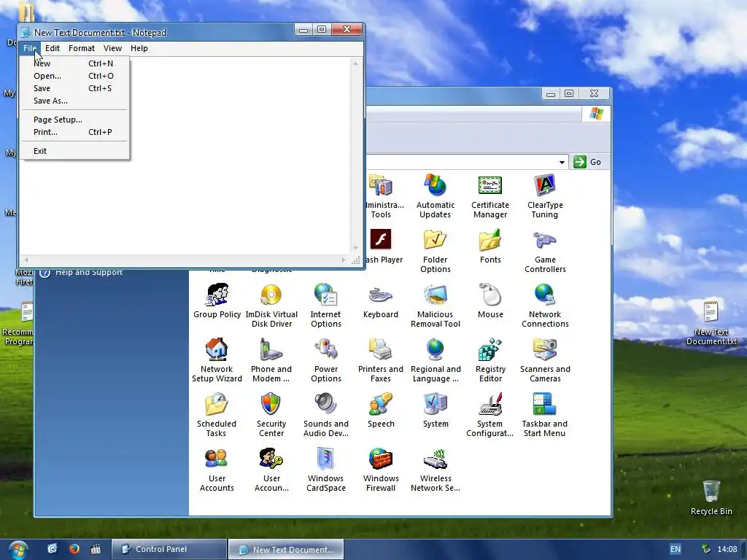
Task: Click Notepad vertical scrollbar down arrow
Action: pos(355,248)
